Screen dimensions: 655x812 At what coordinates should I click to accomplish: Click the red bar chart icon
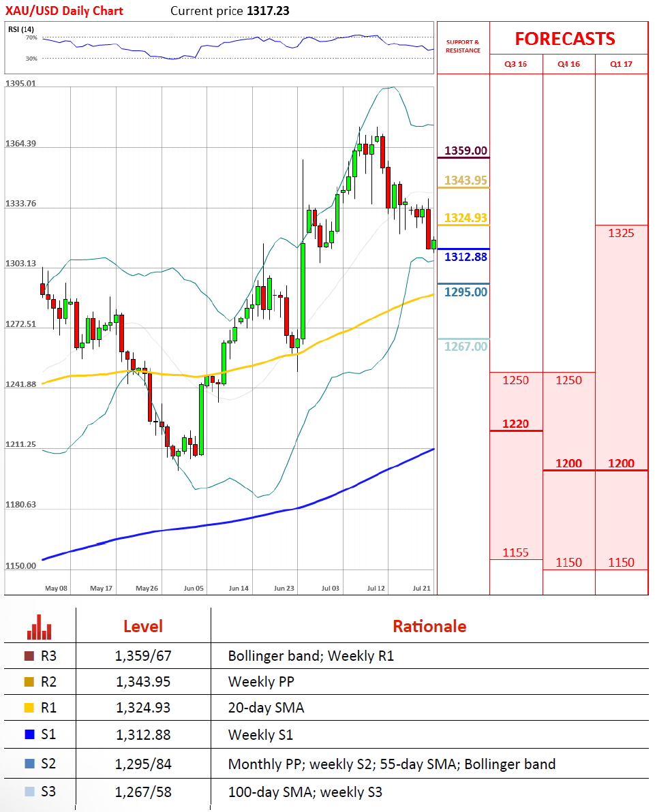coord(40,627)
